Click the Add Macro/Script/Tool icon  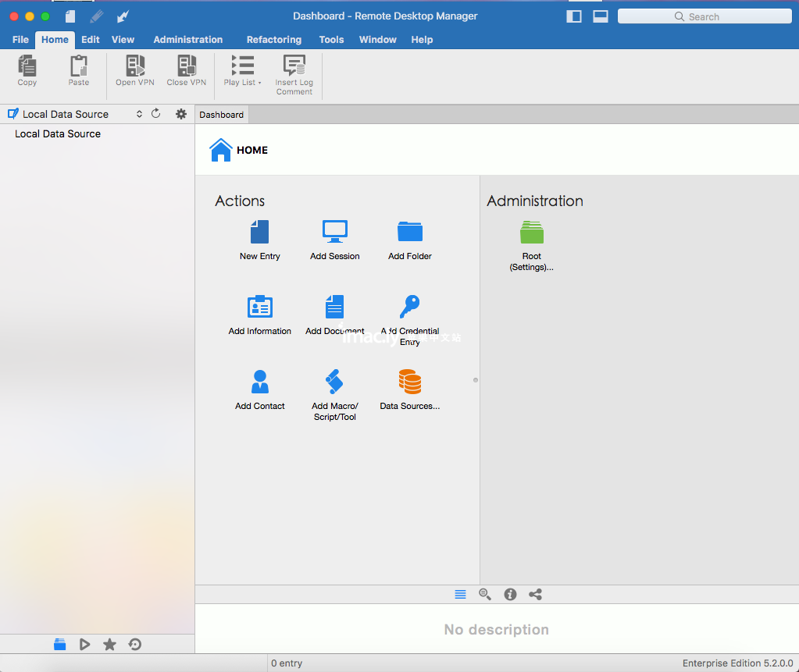click(334, 382)
